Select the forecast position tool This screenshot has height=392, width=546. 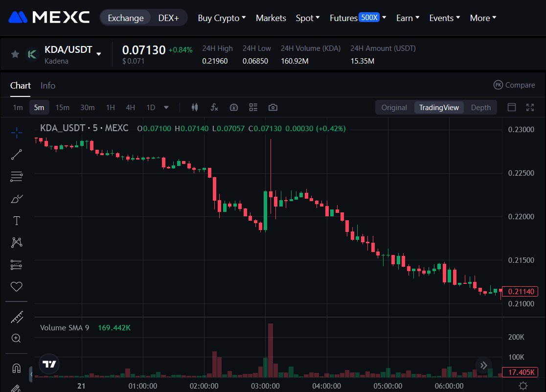[x=16, y=265]
